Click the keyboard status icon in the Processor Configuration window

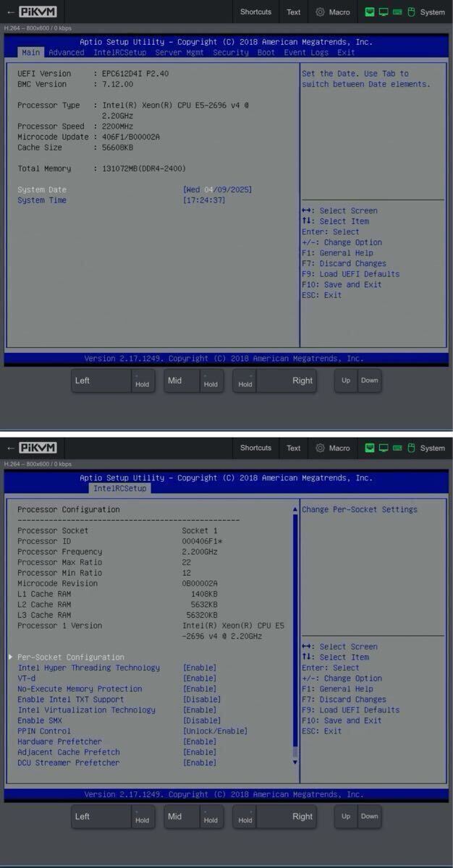pos(397,448)
